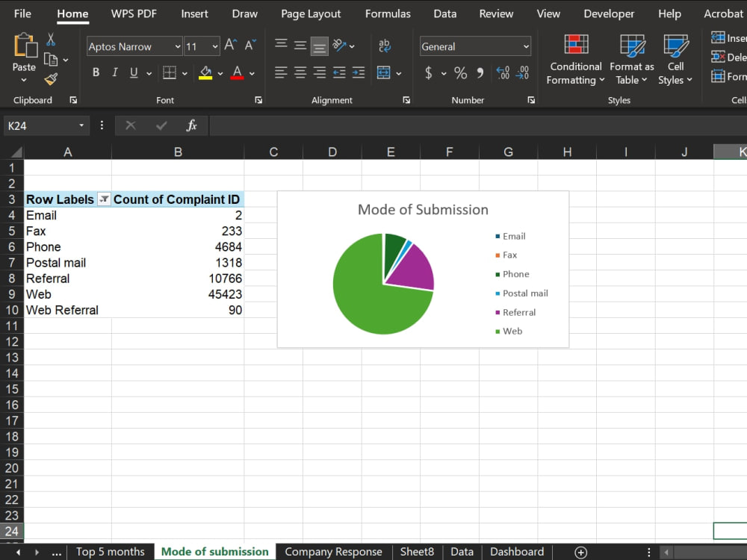Add new sheet with plus button
Viewport: 747px width, 560px height.
click(x=580, y=553)
